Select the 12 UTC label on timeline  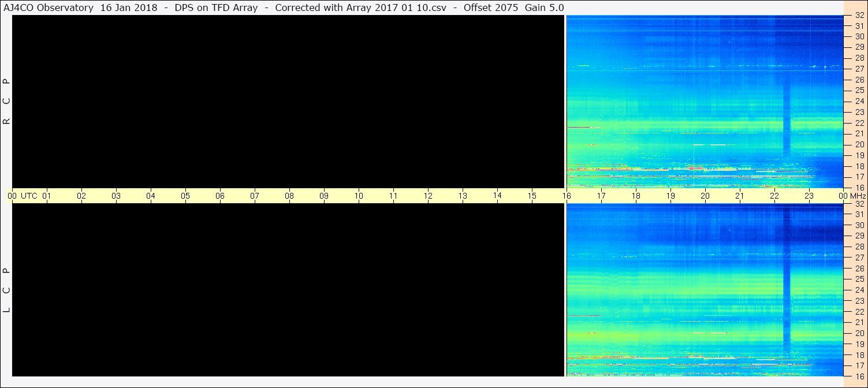pyautogui.click(x=428, y=196)
